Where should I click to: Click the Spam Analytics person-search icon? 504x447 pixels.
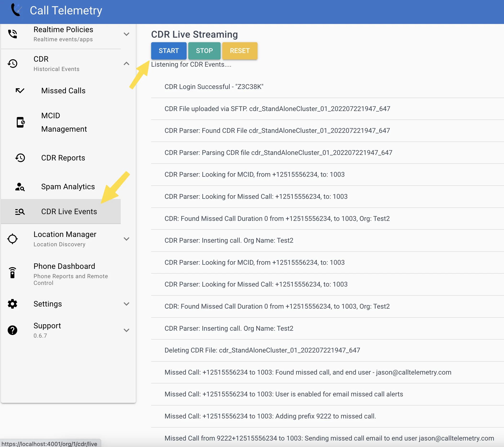pos(20,187)
